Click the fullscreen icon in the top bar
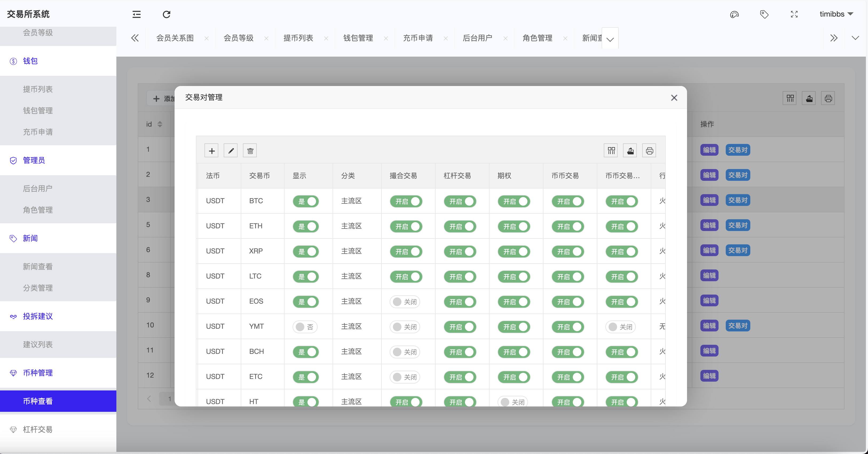 coord(794,14)
